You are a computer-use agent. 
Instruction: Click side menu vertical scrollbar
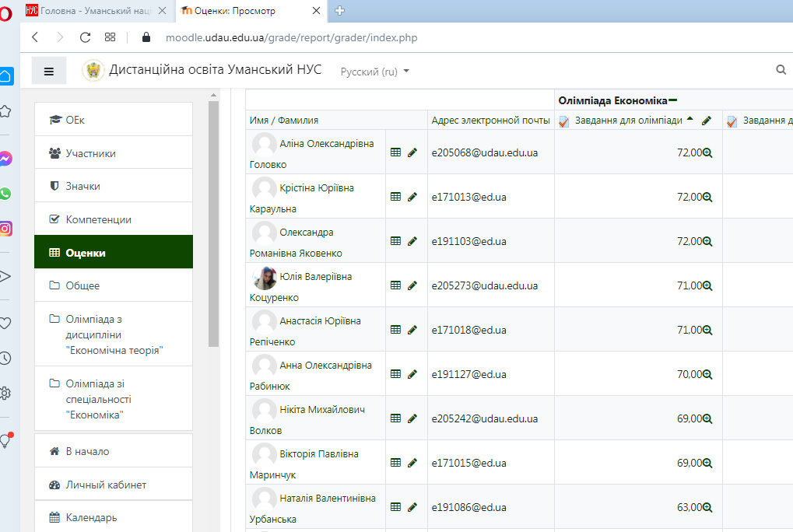(213, 223)
